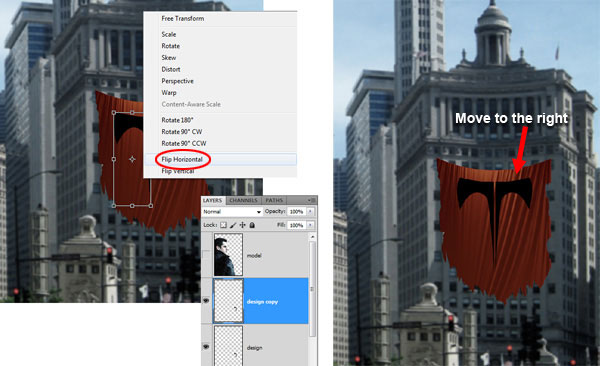Expand the Fill slider arrow
Image resolution: width=600 pixels, height=366 pixels.
310,225
